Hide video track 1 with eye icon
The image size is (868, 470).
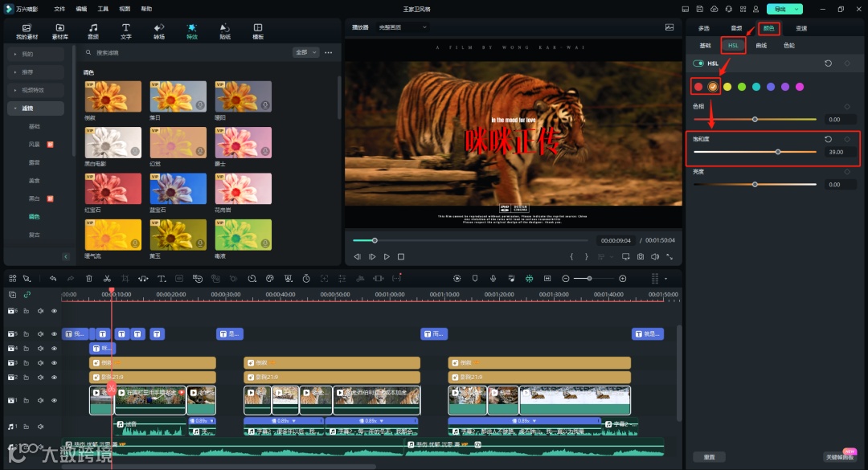click(55, 400)
